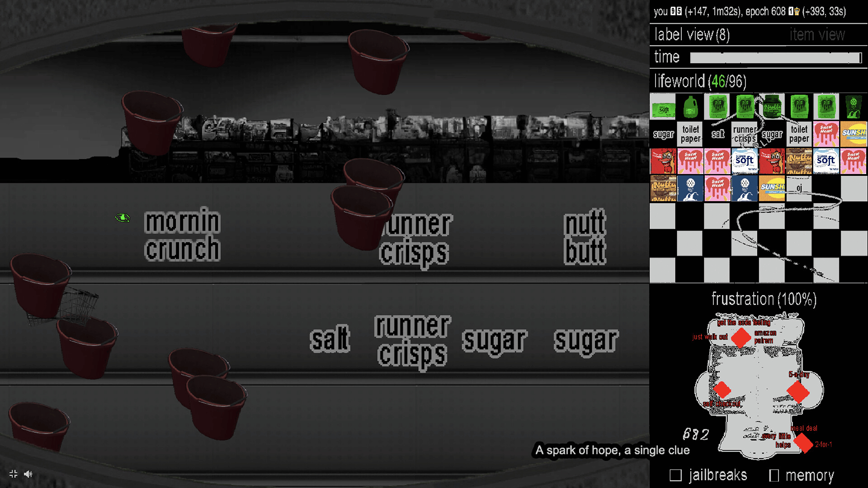This screenshot has width=868, height=488.
Task: Click the red diamond near self checkout
Action: pyautogui.click(x=722, y=389)
